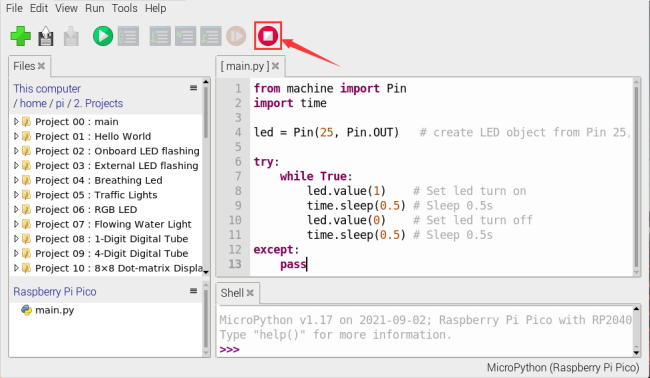The image size is (650, 378).
Task: Start debugging the current script
Action: [129, 36]
